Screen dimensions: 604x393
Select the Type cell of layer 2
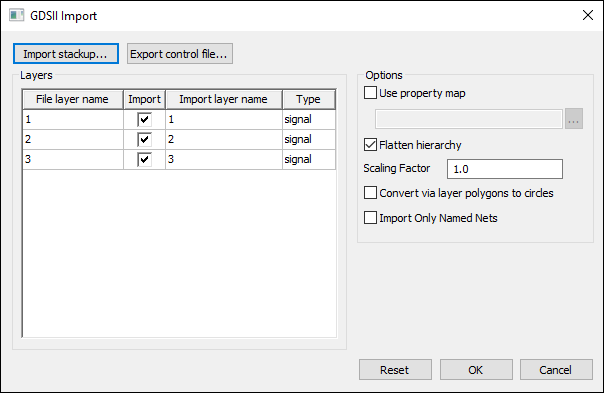[309, 139]
